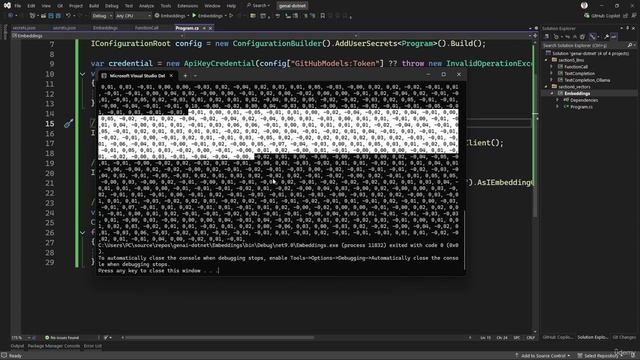The height and width of the screenshot is (360, 640).
Task: Collapse code block at line 26
Action: [x=82, y=233]
